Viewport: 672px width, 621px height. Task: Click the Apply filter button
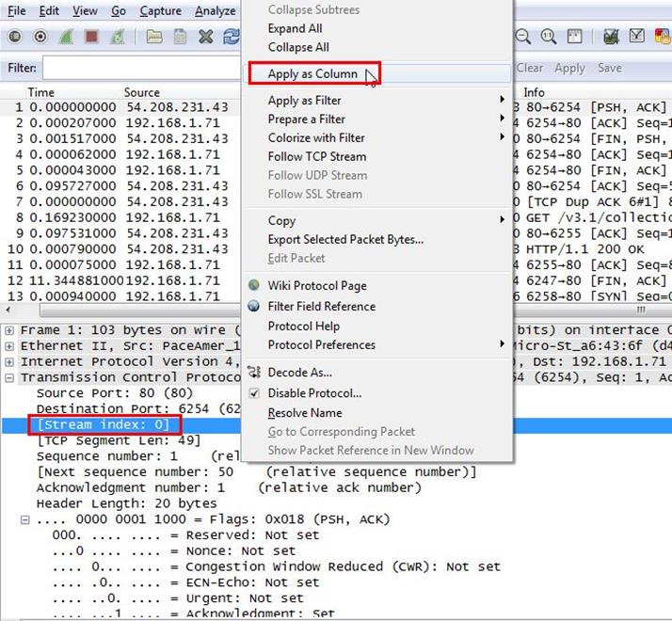click(569, 68)
